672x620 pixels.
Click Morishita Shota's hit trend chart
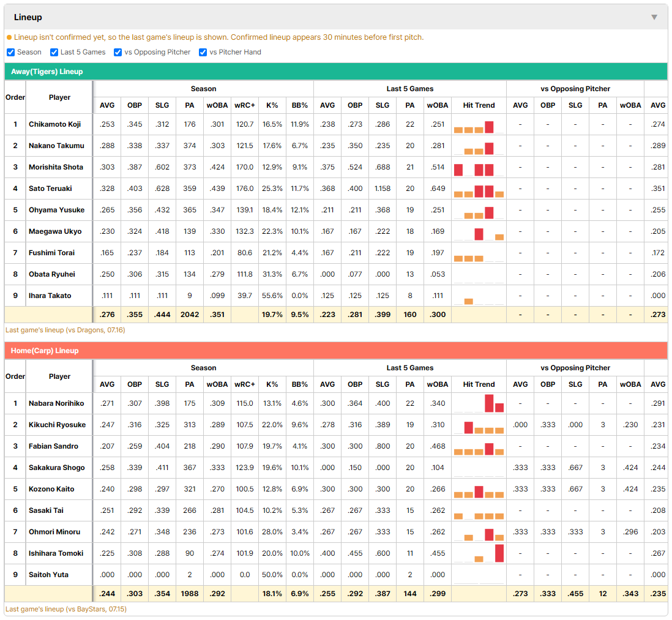pos(479,167)
